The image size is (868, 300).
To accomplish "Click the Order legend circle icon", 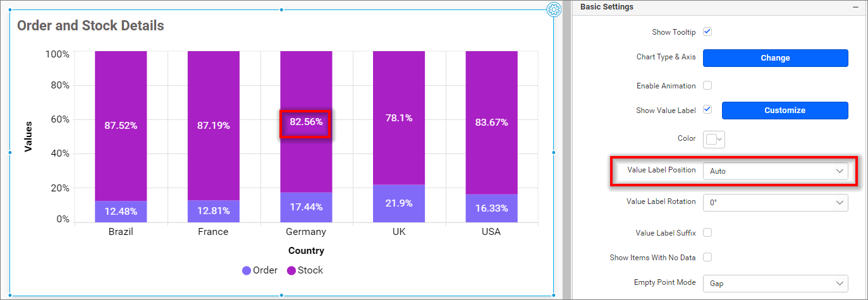I will coord(247,270).
